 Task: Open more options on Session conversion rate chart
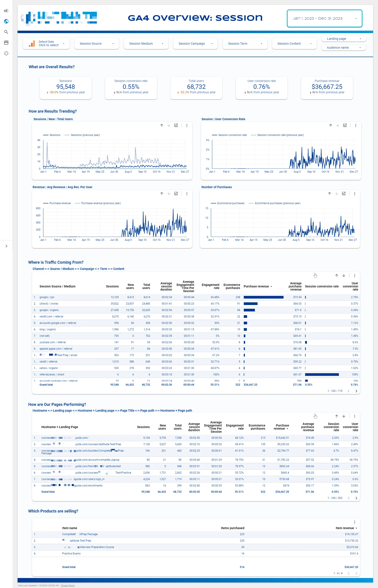point(356,125)
